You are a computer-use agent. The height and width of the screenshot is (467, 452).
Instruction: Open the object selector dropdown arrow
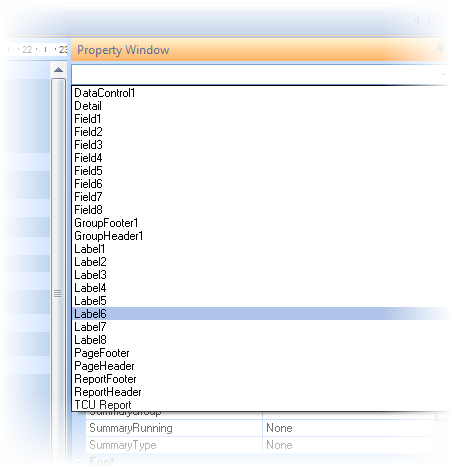click(x=443, y=74)
